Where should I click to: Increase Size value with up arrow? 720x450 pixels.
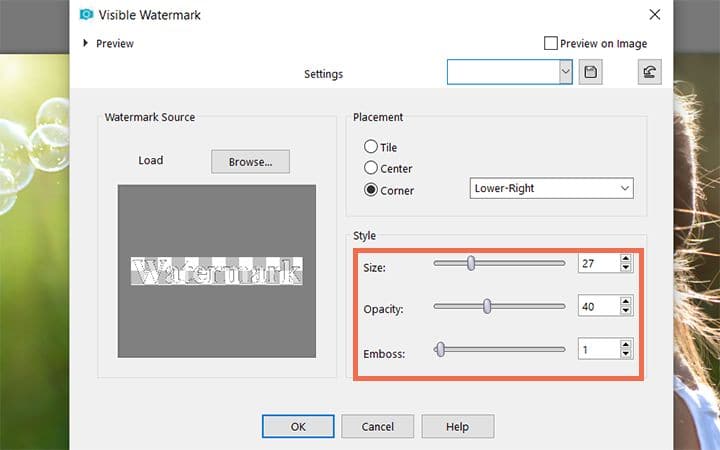point(625,259)
